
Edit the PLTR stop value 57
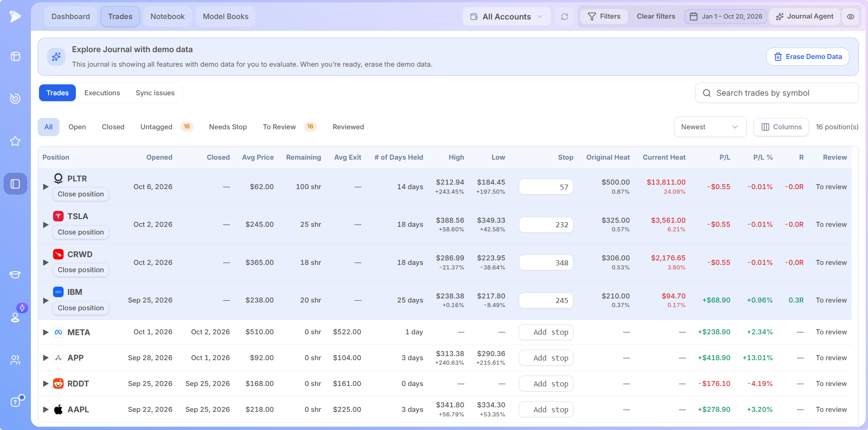pyautogui.click(x=546, y=187)
